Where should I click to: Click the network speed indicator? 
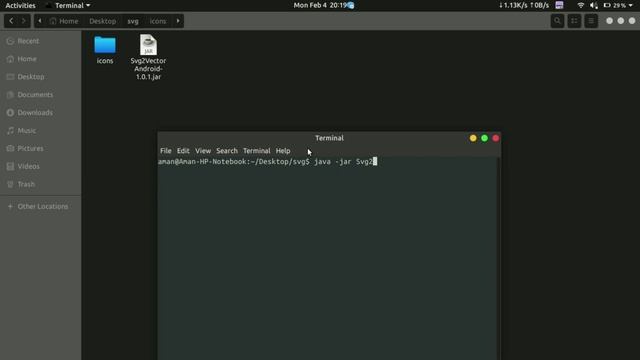[x=524, y=5]
